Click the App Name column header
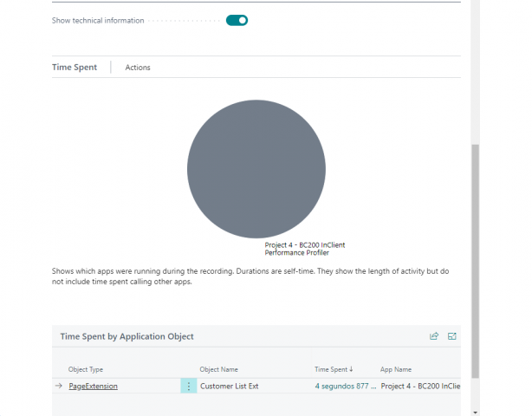The height and width of the screenshot is (416, 532). coord(398,369)
